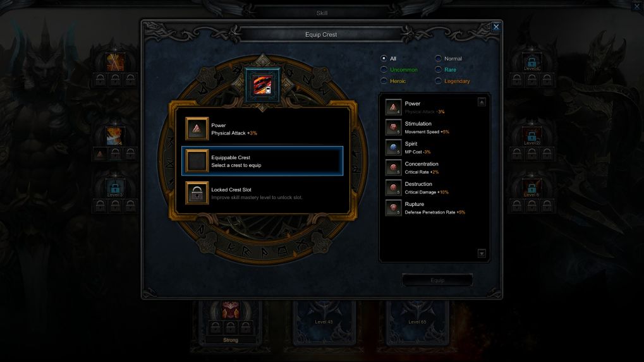Click the skill icon atop the circle

pyautogui.click(x=262, y=85)
